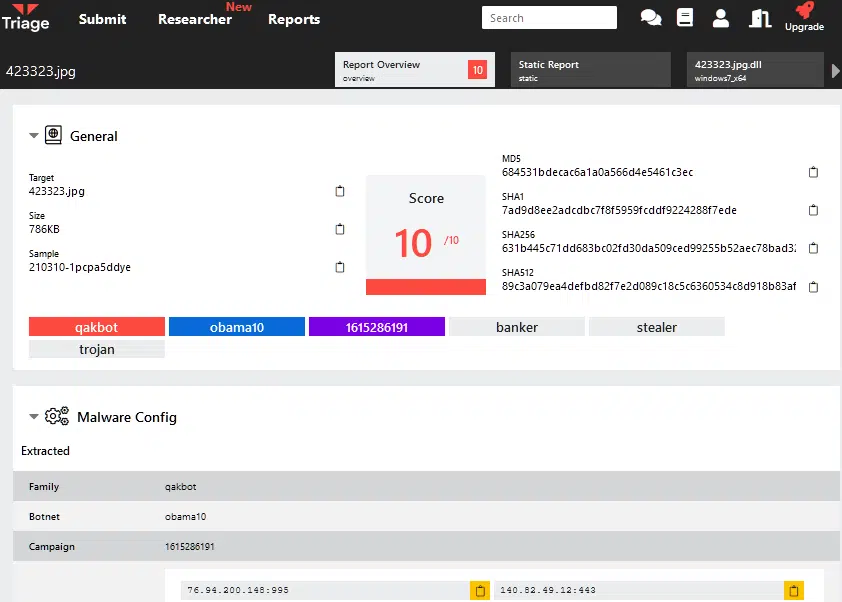Copy the Target filename via clipboard icon

[x=340, y=190]
